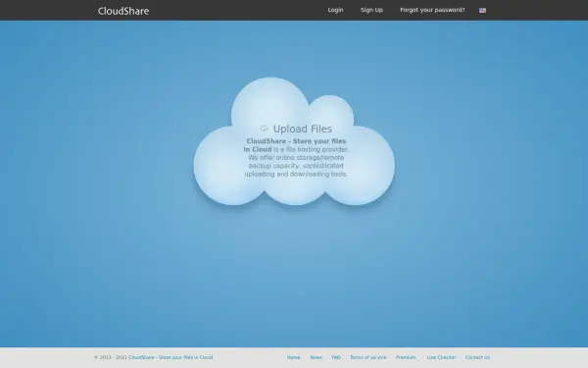This screenshot has width=588, height=368.
Task: Open the Login page
Action: (335, 10)
